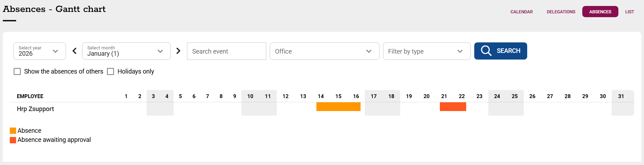Switch to the Calendar tab

click(x=521, y=12)
